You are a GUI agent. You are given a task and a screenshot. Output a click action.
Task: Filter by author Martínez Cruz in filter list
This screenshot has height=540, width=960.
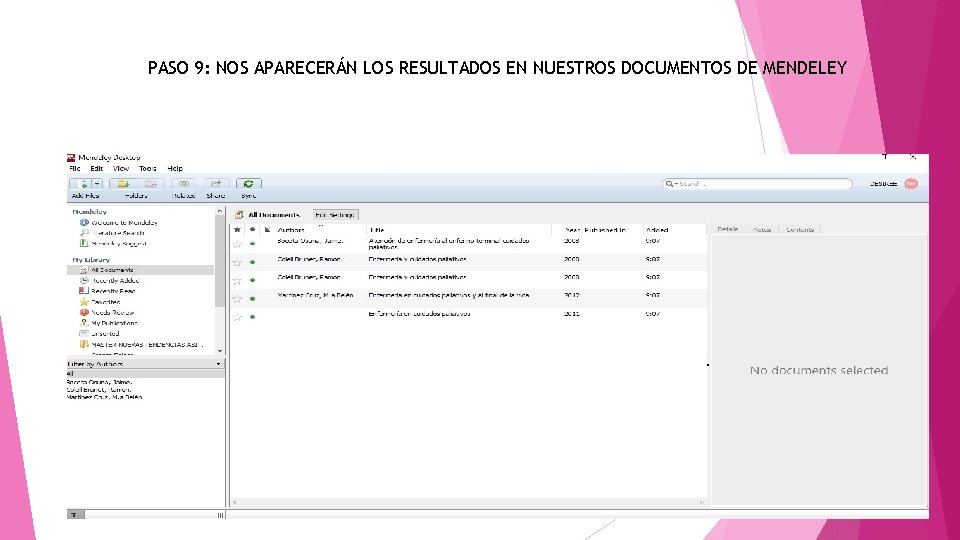coord(104,397)
